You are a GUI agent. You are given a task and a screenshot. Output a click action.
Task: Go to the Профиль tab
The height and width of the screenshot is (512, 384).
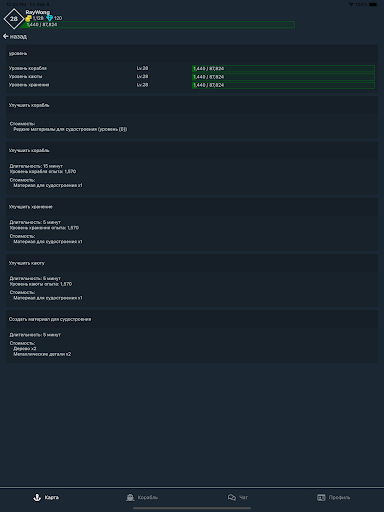(x=333, y=497)
